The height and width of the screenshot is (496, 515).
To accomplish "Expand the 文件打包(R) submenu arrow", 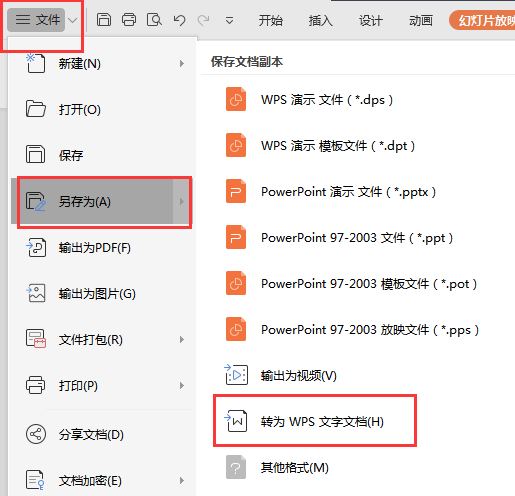I will point(182,340).
